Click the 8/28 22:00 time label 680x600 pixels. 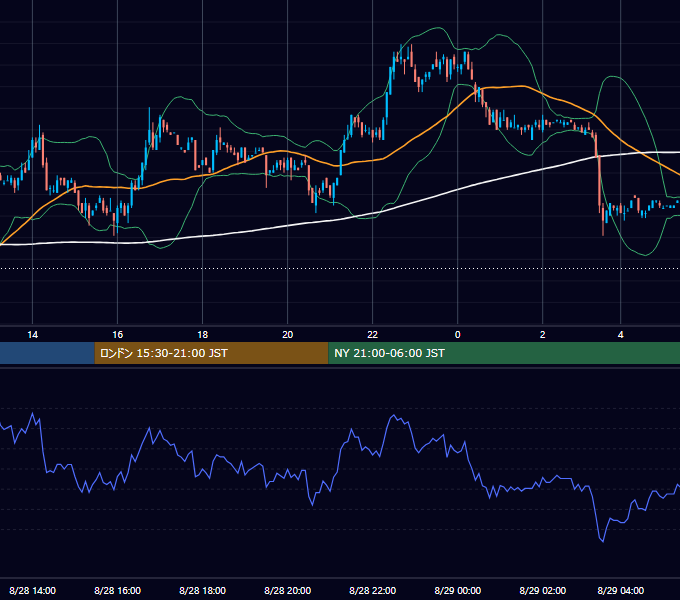pyautogui.click(x=373, y=590)
